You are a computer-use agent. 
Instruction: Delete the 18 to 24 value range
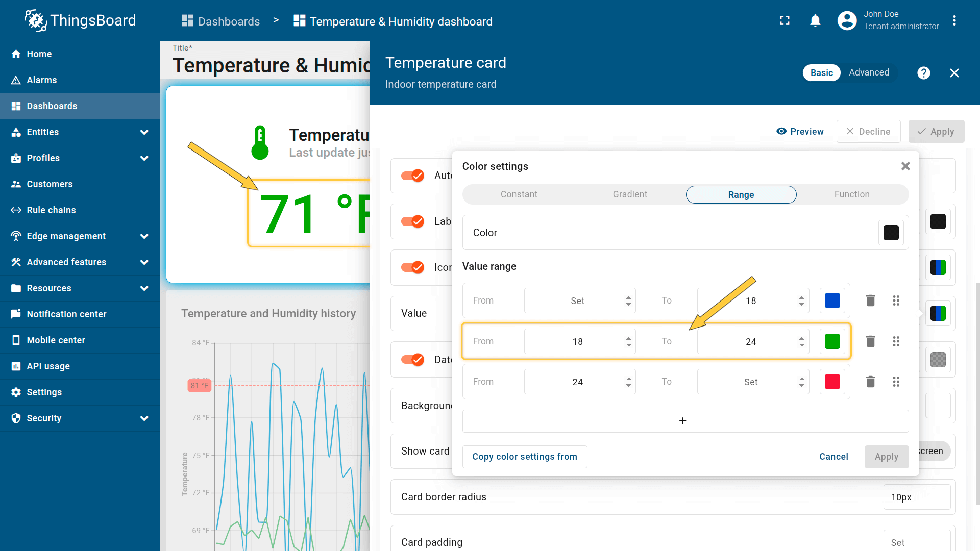(870, 341)
